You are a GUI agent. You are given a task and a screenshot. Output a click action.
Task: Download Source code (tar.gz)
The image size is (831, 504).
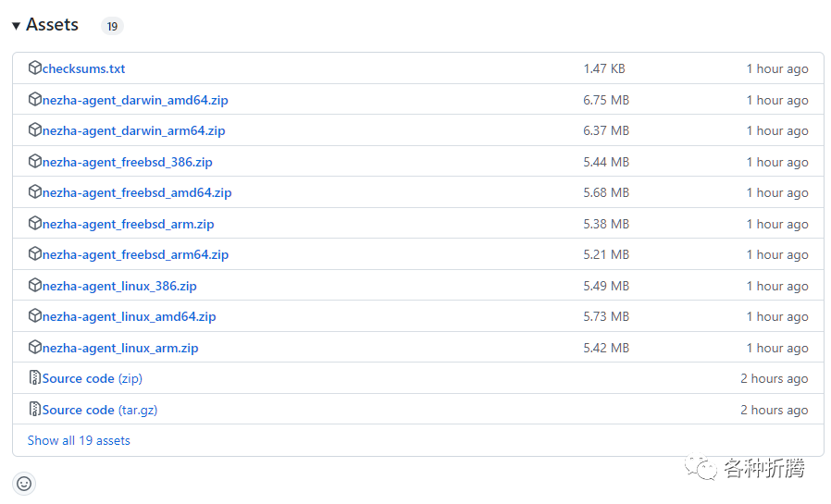click(x=100, y=410)
